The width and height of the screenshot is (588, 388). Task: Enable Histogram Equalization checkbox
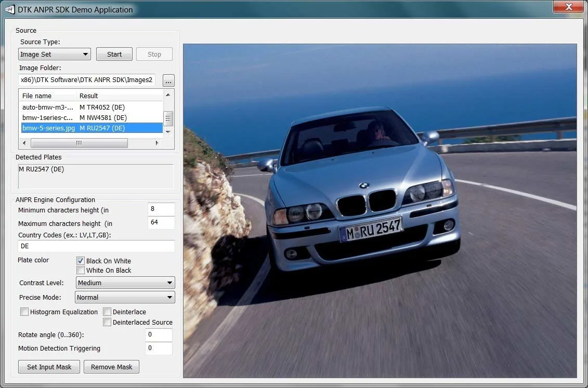coord(24,312)
